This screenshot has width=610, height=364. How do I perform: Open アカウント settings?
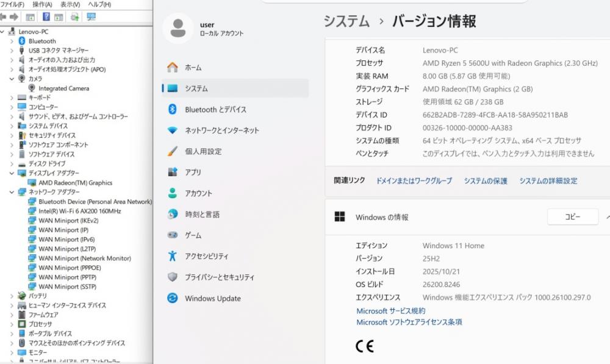pos(235,193)
